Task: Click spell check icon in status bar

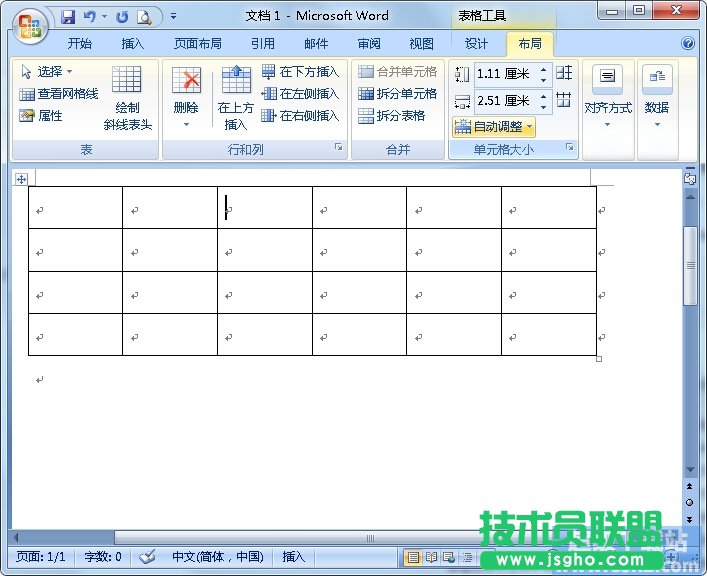Action: pyautogui.click(x=147, y=557)
